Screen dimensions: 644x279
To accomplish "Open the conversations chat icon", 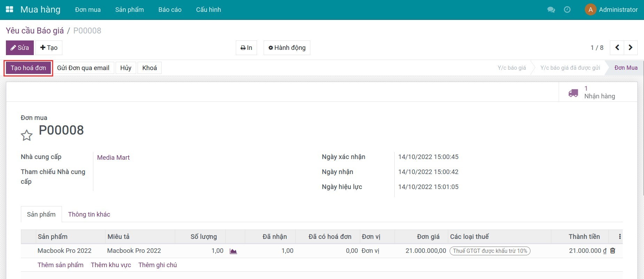I will coord(551,10).
